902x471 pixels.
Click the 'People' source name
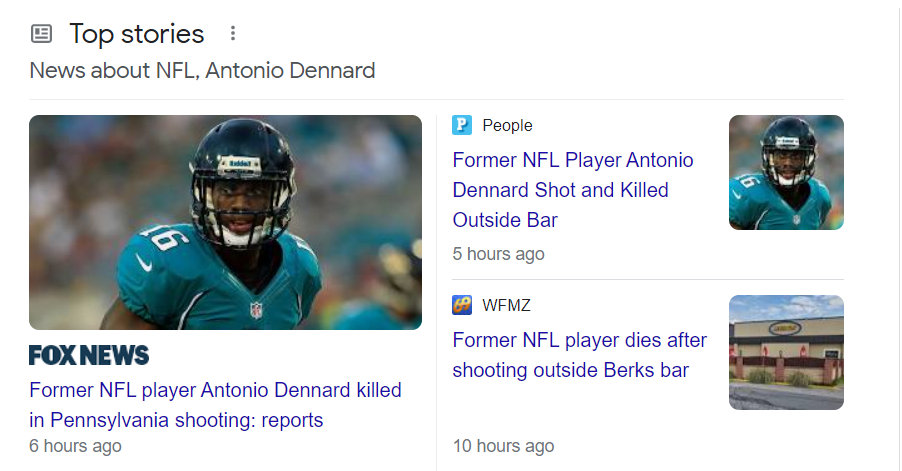coord(507,125)
